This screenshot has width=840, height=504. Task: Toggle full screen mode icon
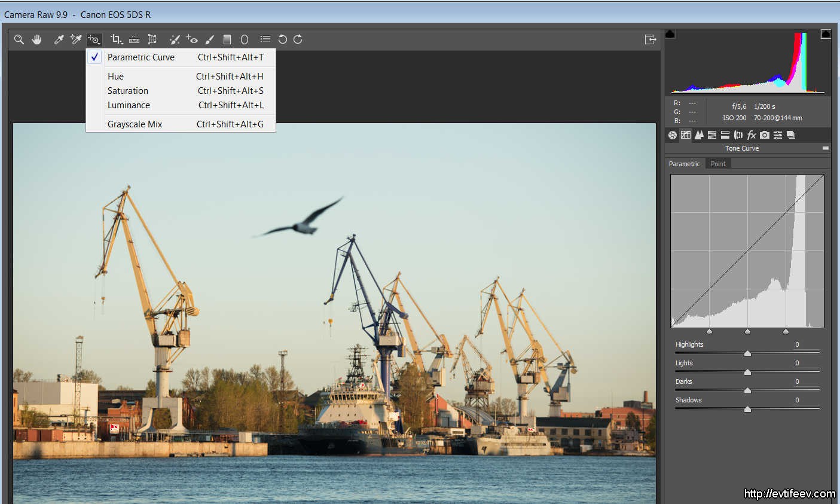[650, 39]
